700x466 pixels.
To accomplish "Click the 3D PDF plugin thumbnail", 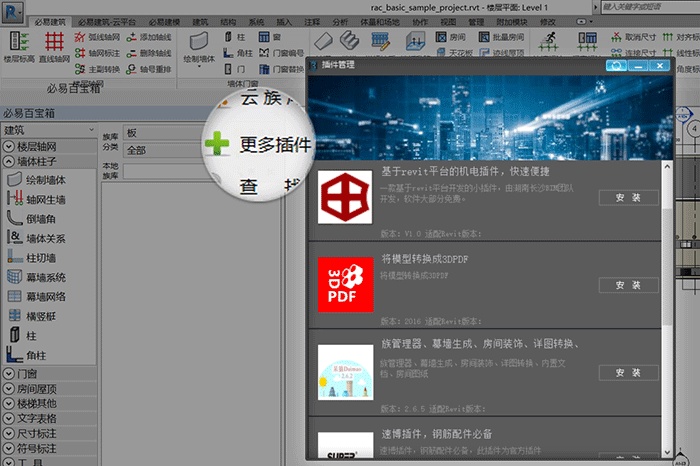I will pyautogui.click(x=346, y=285).
